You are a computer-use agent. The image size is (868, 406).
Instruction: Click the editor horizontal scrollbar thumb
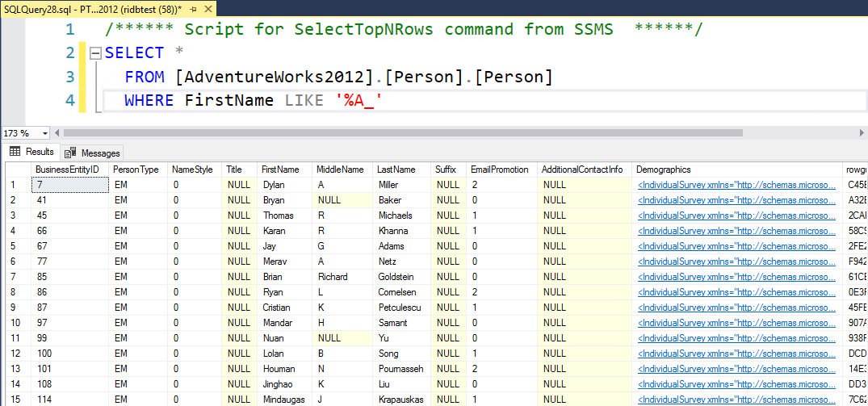402,132
